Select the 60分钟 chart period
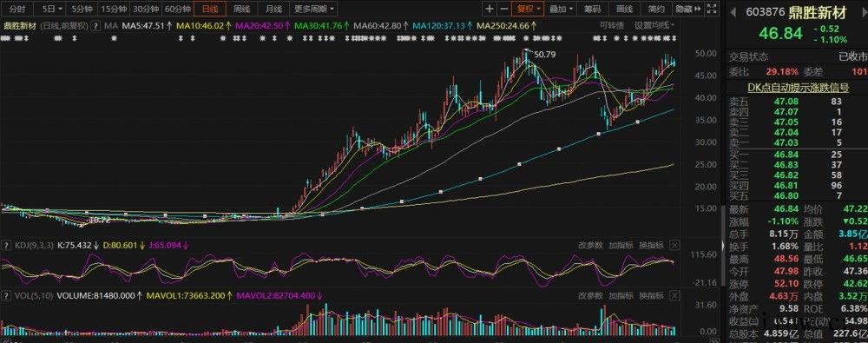Screen dimensions: 868x343 [x=178, y=9]
